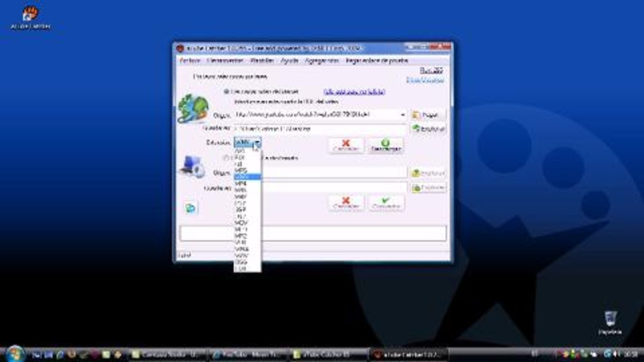The height and width of the screenshot is (362, 644).
Task: Click the small green icon button below lower Guardar en label
Action: [191, 208]
